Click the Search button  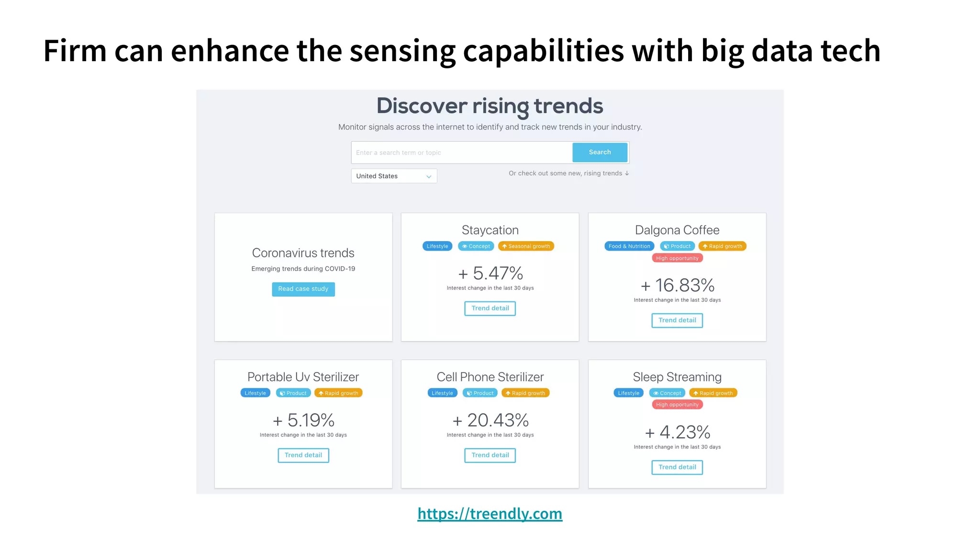(x=600, y=152)
